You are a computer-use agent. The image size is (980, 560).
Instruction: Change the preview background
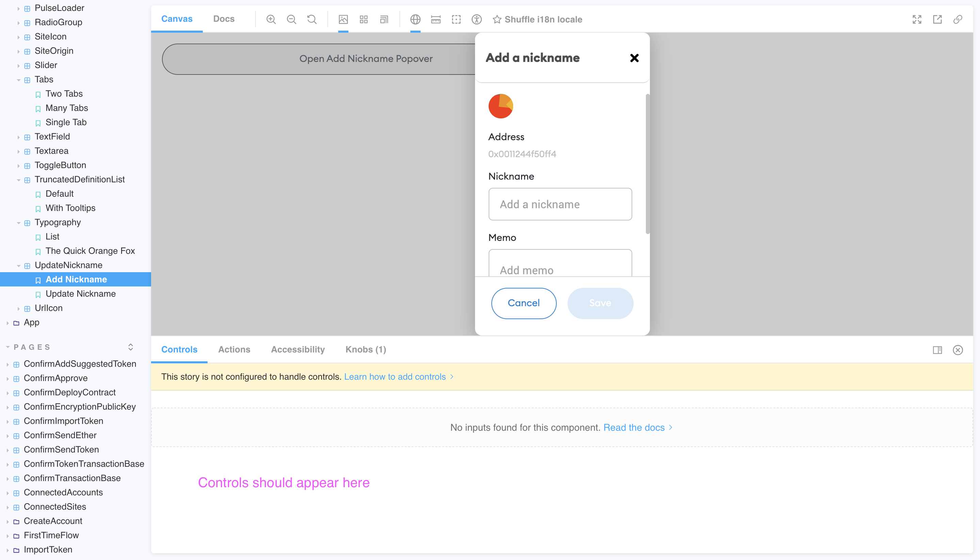(x=343, y=19)
